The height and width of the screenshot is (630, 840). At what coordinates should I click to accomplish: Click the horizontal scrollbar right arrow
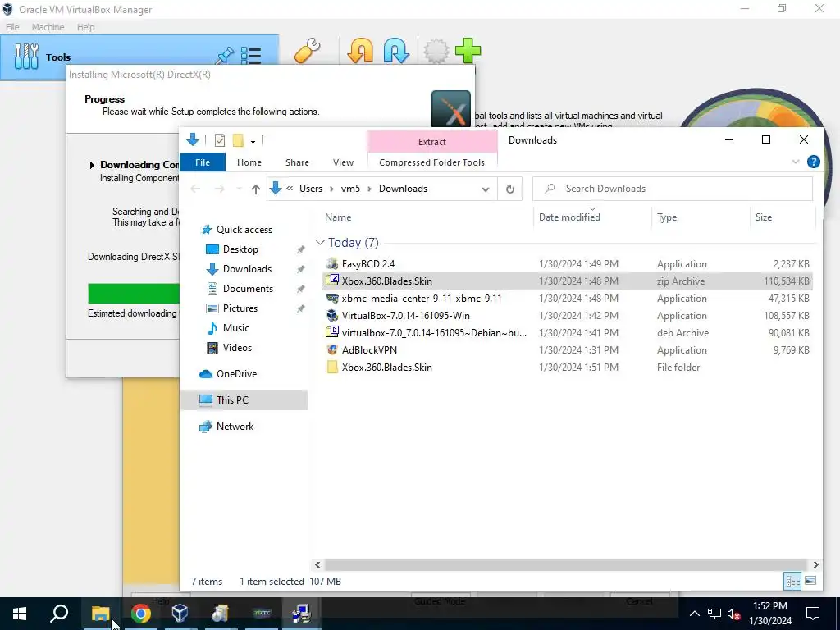tap(815, 564)
